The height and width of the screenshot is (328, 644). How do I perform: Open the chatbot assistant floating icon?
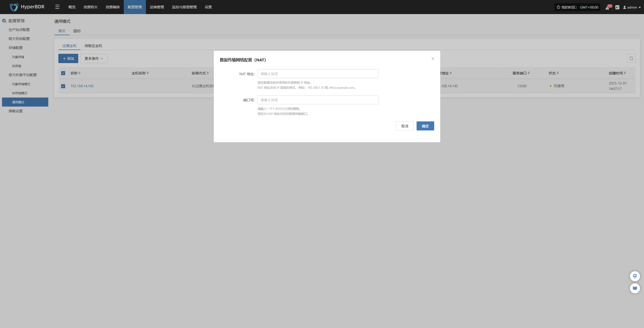635,276
